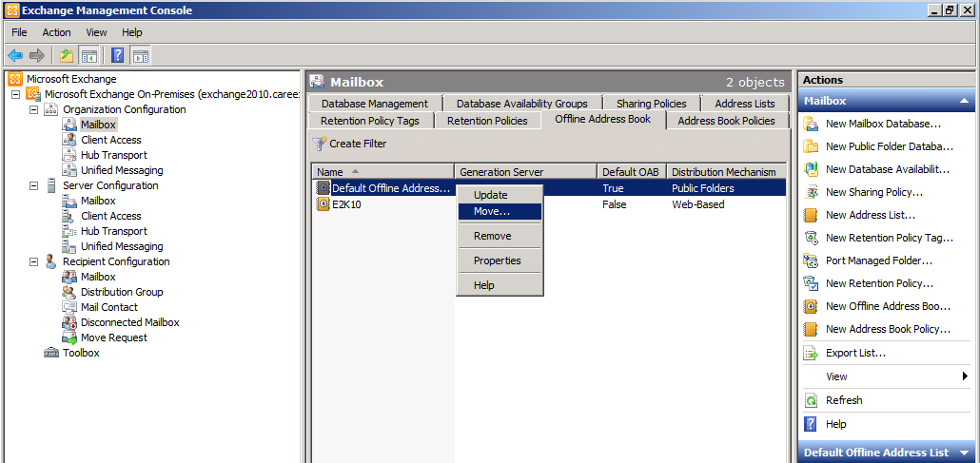
Task: Click the New Address List icon
Action: (x=811, y=215)
